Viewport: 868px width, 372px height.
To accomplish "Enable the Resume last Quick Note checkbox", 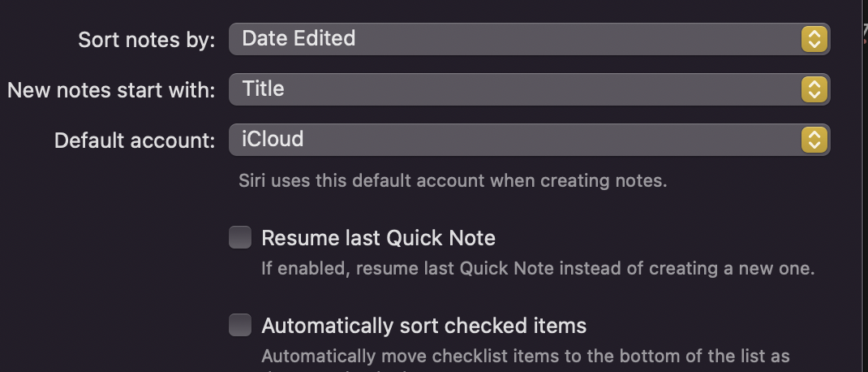I will click(x=240, y=237).
